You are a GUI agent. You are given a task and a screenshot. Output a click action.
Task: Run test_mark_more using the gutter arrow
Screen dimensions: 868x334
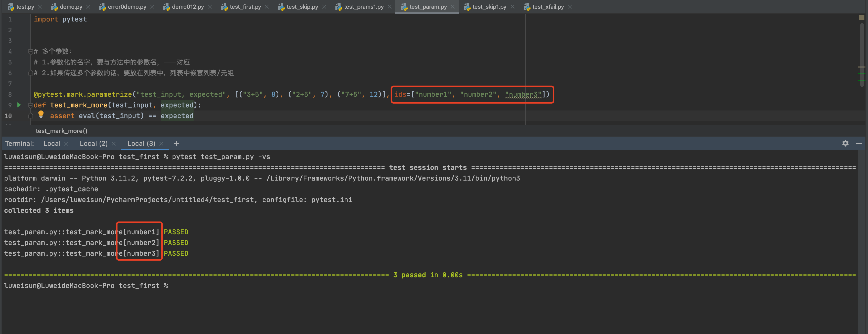point(19,105)
